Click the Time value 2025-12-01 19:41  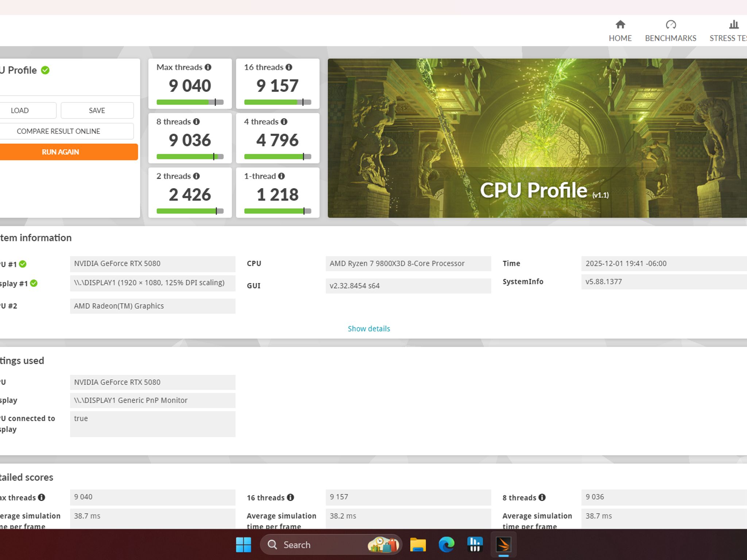(664, 264)
